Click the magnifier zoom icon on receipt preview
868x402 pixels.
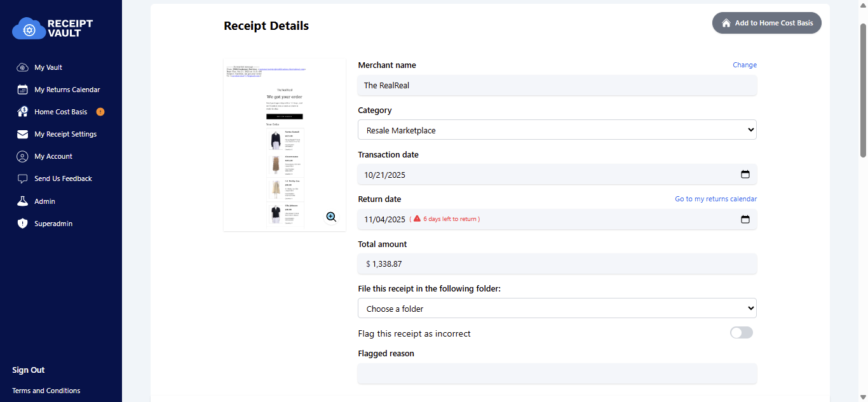click(331, 217)
